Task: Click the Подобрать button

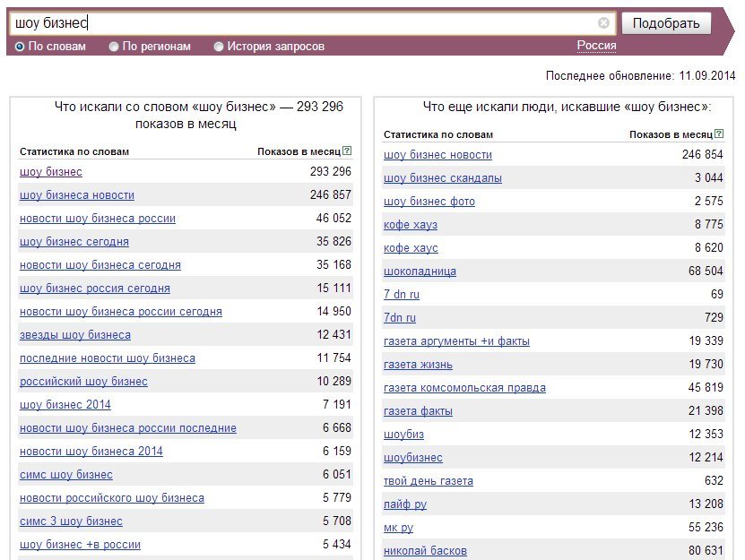Action: [666, 23]
